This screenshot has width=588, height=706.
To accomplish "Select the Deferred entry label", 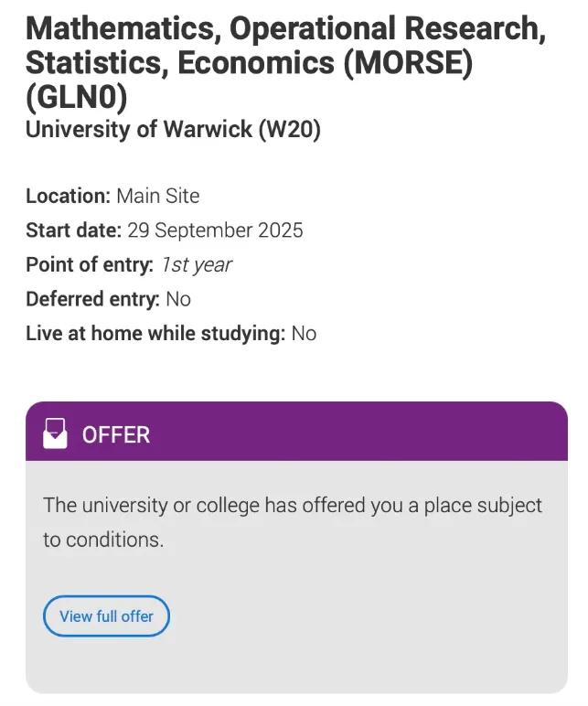I will coord(92,299).
